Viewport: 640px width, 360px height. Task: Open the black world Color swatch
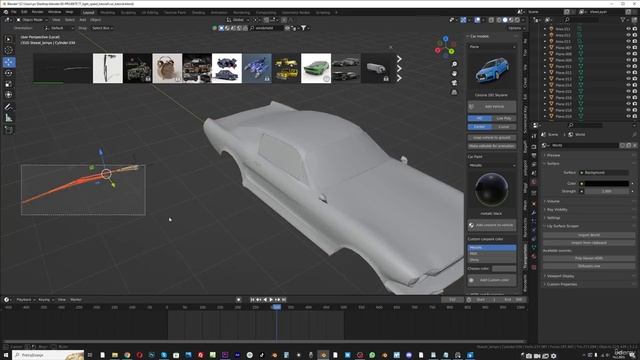click(607, 184)
